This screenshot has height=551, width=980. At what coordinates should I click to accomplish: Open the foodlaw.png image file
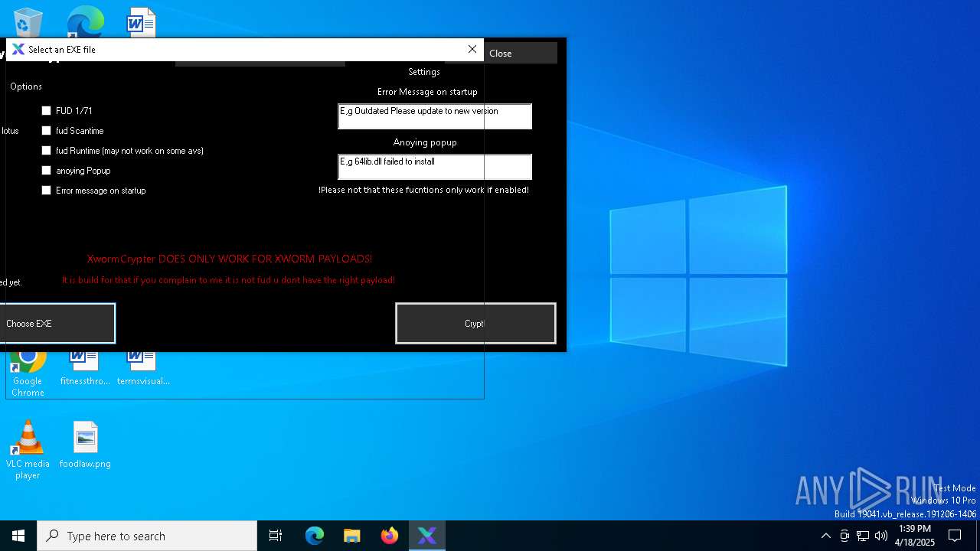[85, 445]
